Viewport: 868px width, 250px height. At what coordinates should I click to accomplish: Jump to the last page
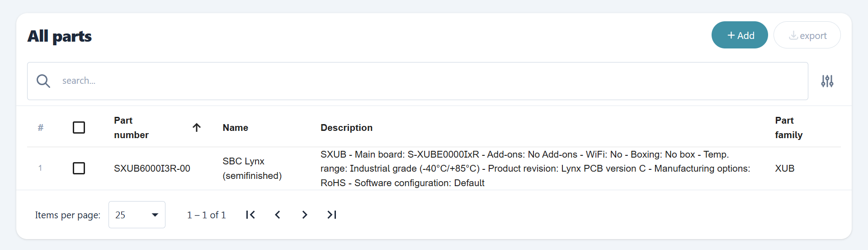(332, 215)
